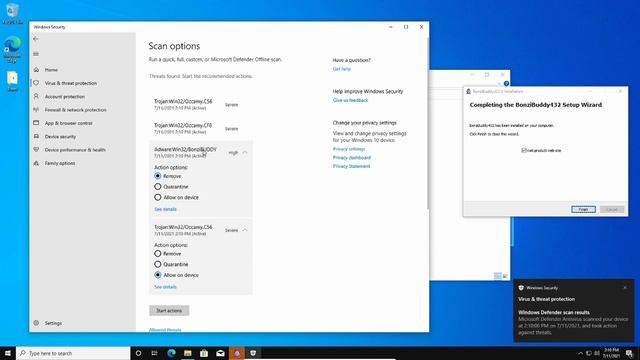The image size is (640, 360).
Task: Collapse the expanded Trojan:Win32/Occamy.C56 chevron
Action: coord(245,230)
